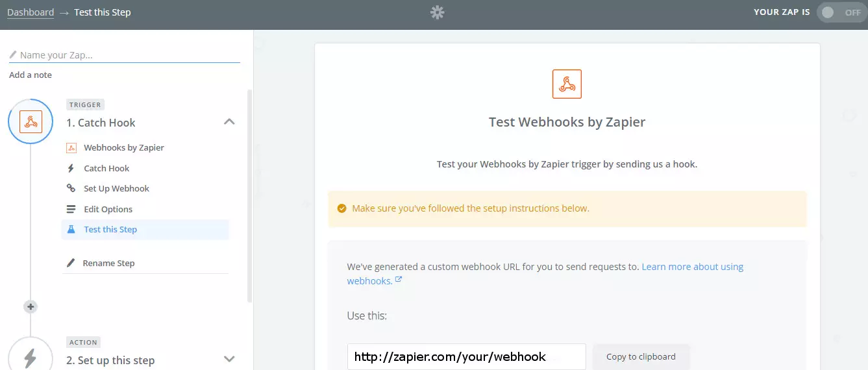Go to Set Up Webhook substep
The height and width of the screenshot is (370, 868).
116,188
